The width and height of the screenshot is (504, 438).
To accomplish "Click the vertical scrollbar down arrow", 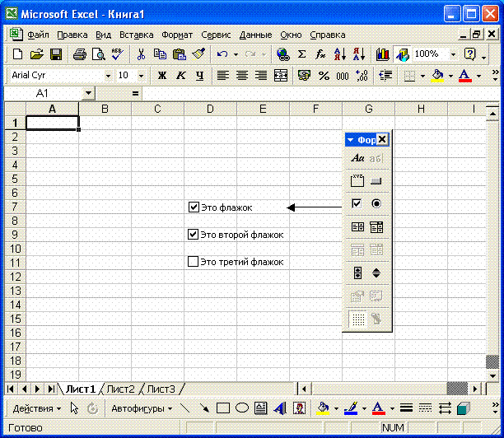I will click(492, 375).
